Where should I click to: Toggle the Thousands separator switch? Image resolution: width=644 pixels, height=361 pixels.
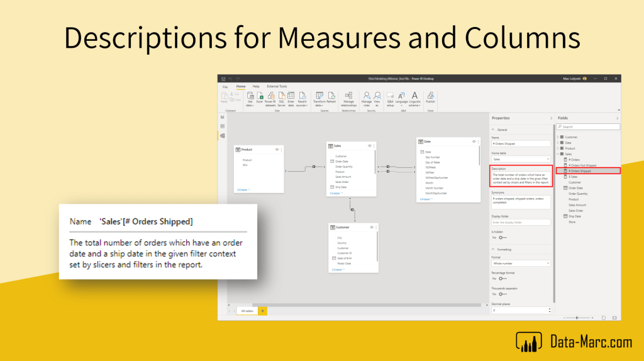coord(502,294)
